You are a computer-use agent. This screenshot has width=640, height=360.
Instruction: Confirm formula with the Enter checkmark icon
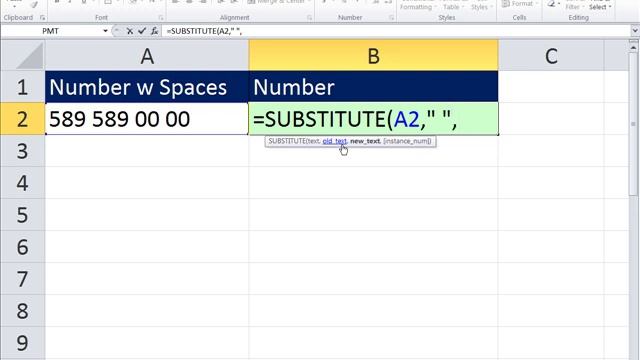[x=142, y=31]
